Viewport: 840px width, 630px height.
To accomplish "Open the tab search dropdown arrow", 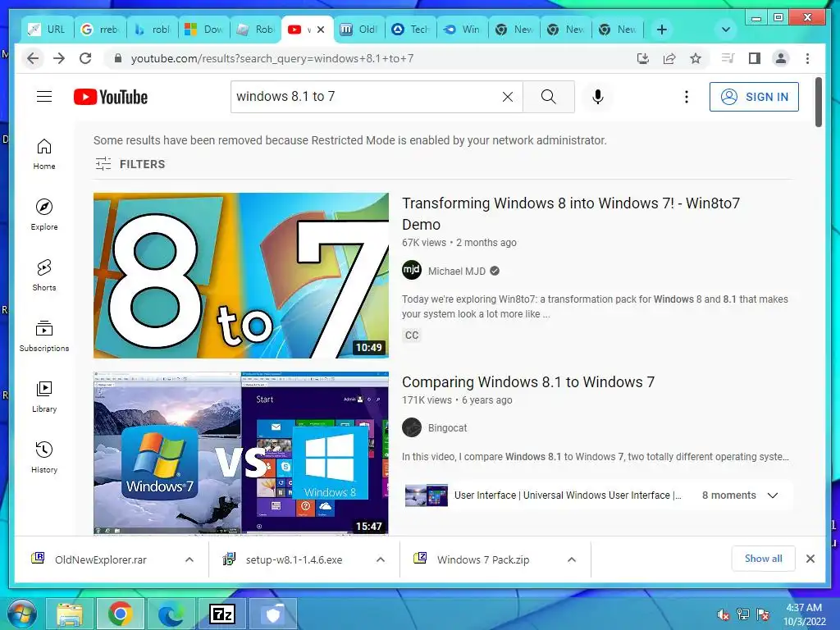I will [x=726, y=30].
